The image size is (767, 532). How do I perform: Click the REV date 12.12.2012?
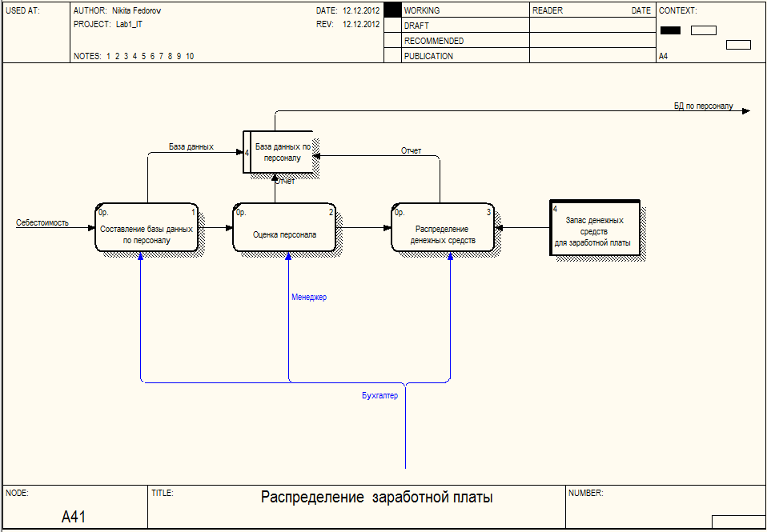tap(361, 24)
